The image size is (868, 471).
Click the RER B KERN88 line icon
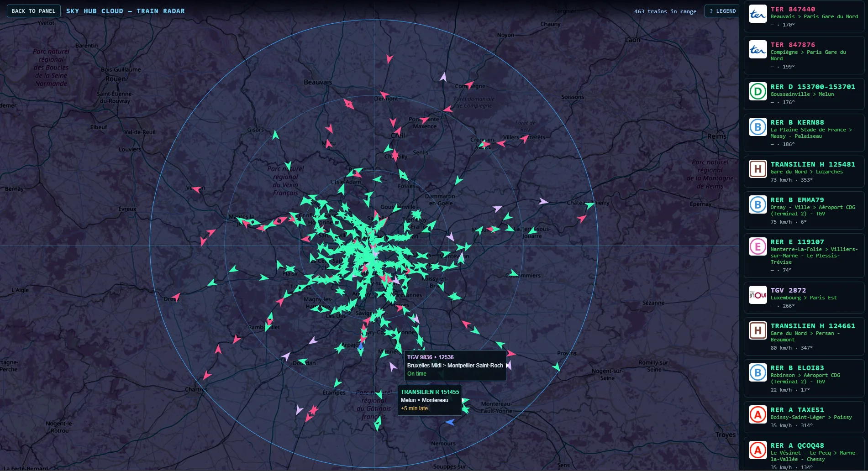(x=758, y=127)
